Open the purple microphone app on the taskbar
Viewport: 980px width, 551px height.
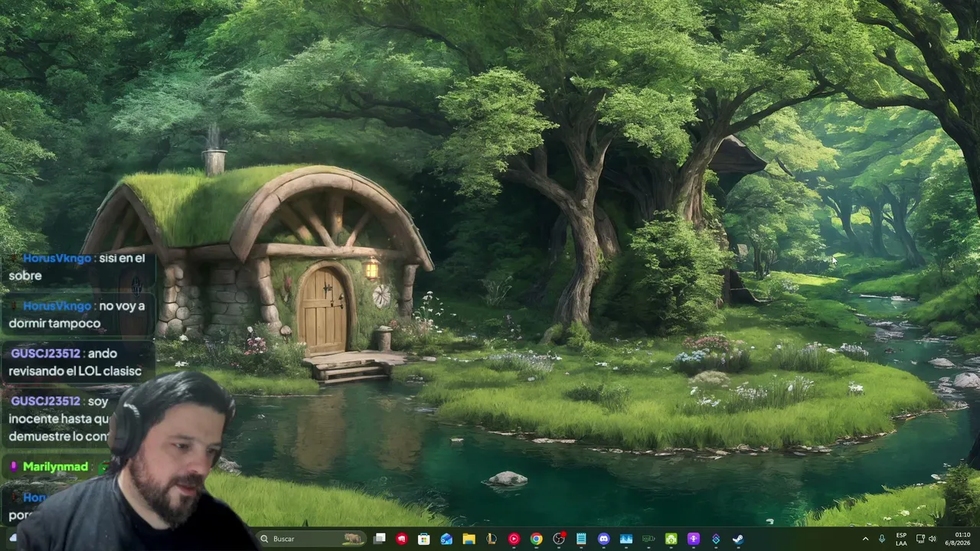694,539
